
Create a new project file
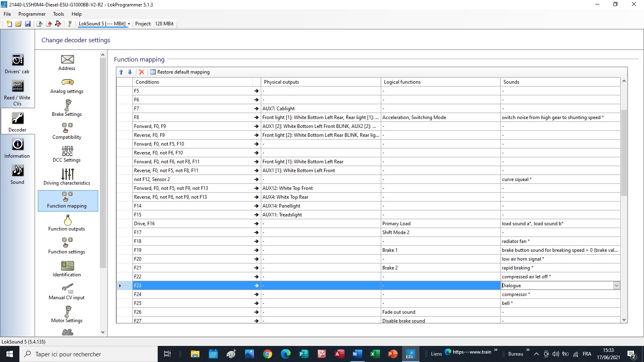[x=9, y=24]
